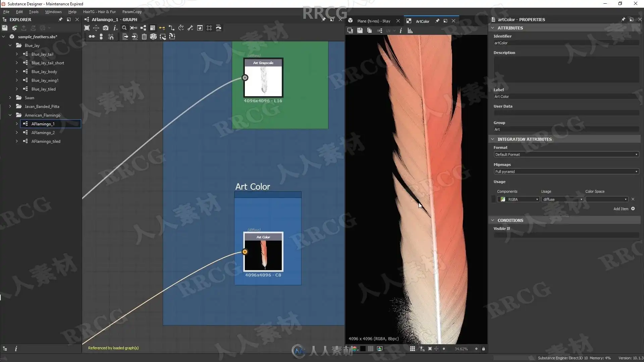Open the Mipmaps Full pyramid dropdown

point(566,172)
